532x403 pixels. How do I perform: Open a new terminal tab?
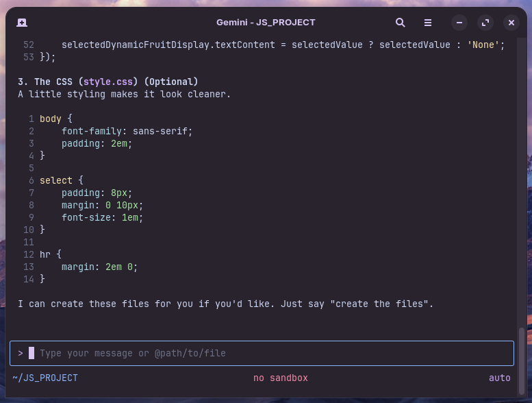22,23
